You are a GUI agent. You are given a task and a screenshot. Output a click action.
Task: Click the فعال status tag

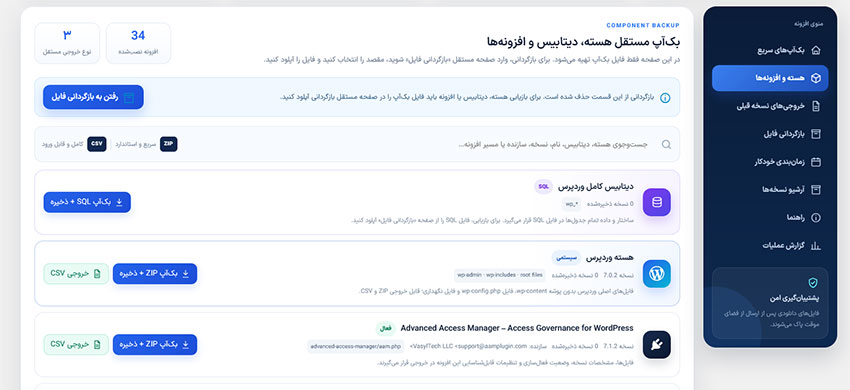385,328
